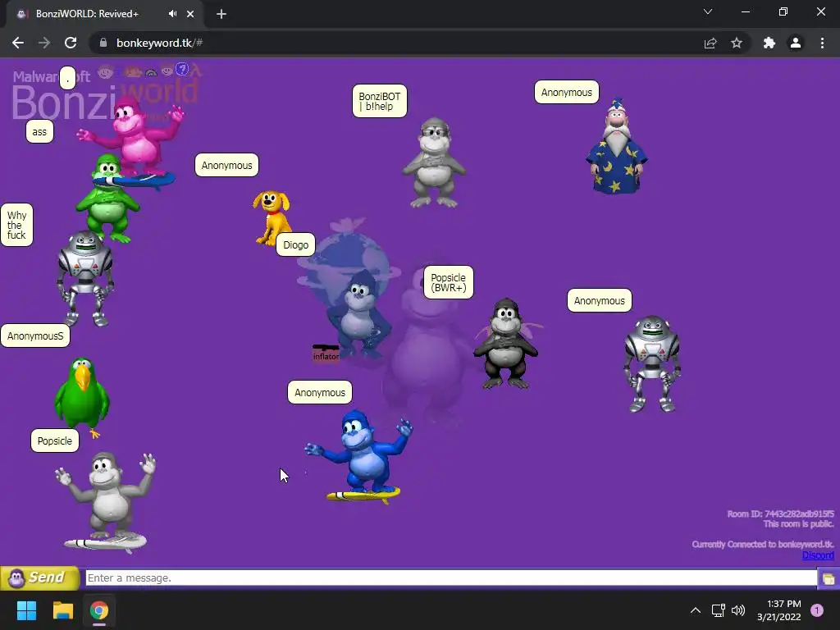Share this page from the address bar
The image size is (840, 630).
710,43
